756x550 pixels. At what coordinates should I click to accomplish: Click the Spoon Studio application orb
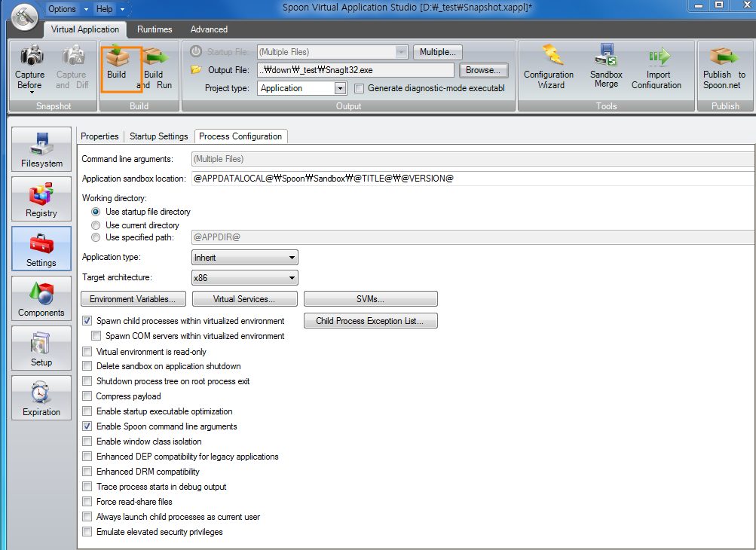coord(25,17)
